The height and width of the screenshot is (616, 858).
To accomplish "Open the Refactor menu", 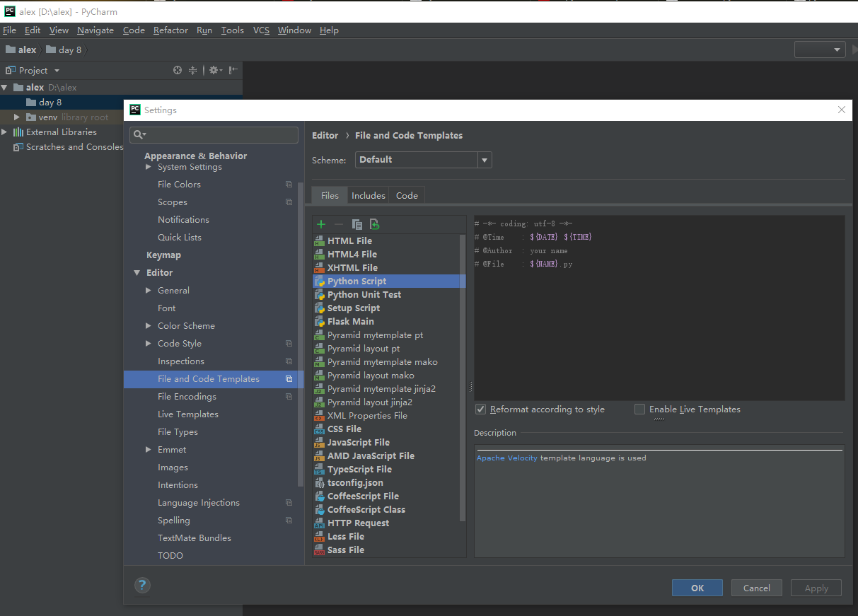I will 170,30.
